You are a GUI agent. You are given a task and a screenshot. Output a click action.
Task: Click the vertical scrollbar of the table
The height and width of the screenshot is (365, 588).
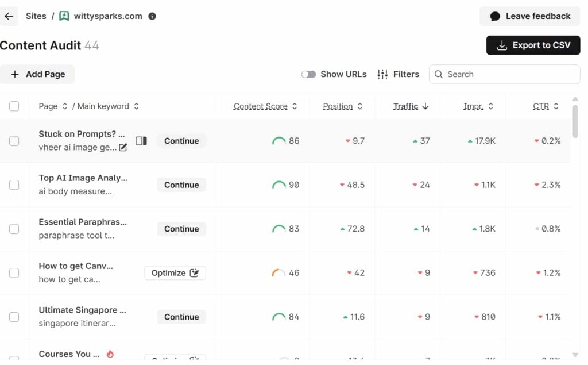(575, 121)
